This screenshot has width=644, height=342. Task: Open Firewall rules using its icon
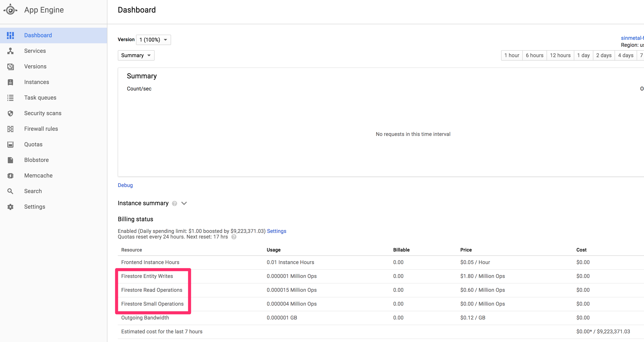tap(10, 129)
